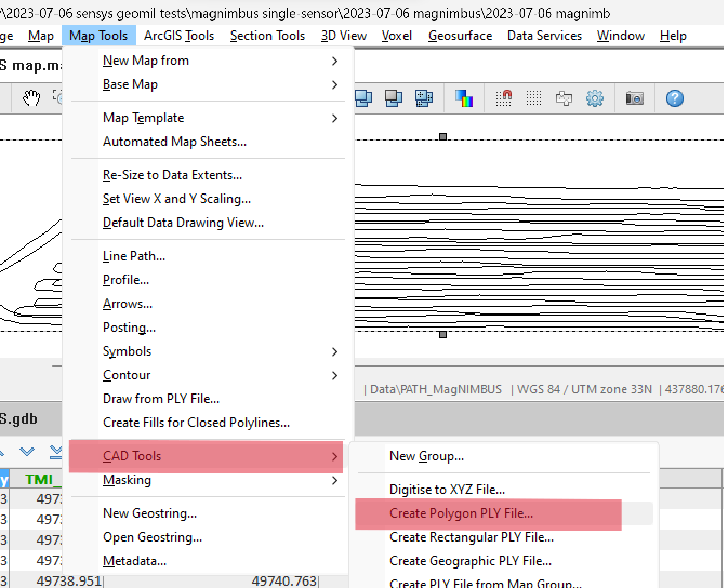Toggle snapping with the magnet icon

point(504,98)
